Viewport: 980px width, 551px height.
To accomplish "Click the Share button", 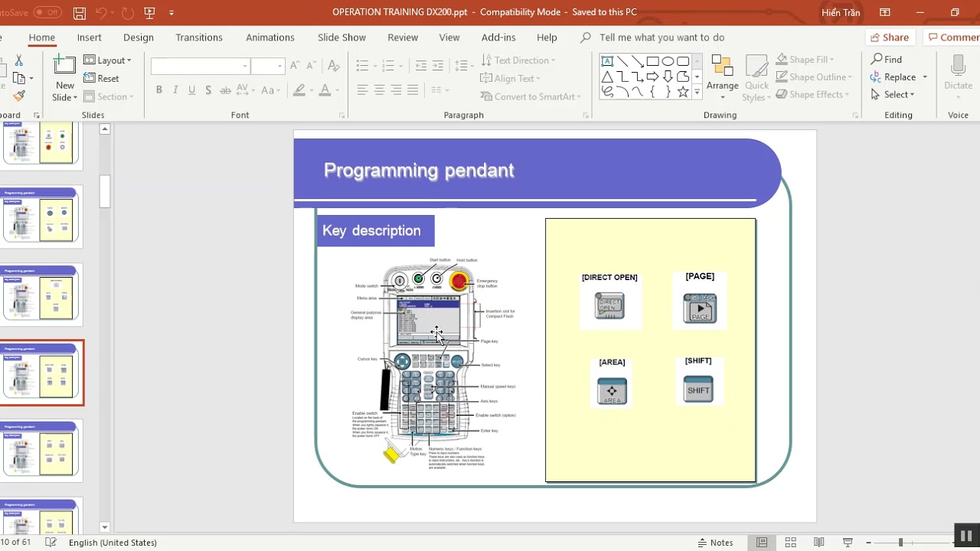I will 890,37.
